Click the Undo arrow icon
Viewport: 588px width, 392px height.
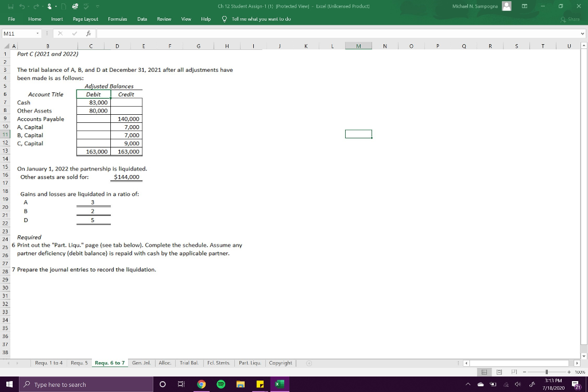coord(22,6)
